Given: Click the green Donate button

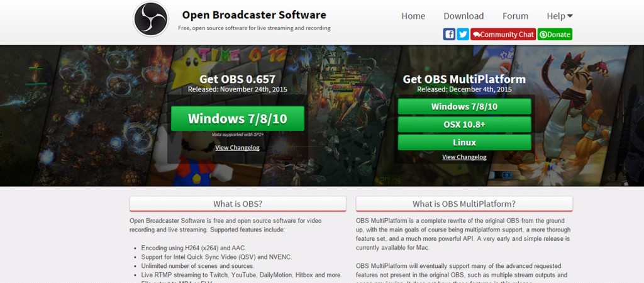Looking at the screenshot, I should tap(555, 35).
